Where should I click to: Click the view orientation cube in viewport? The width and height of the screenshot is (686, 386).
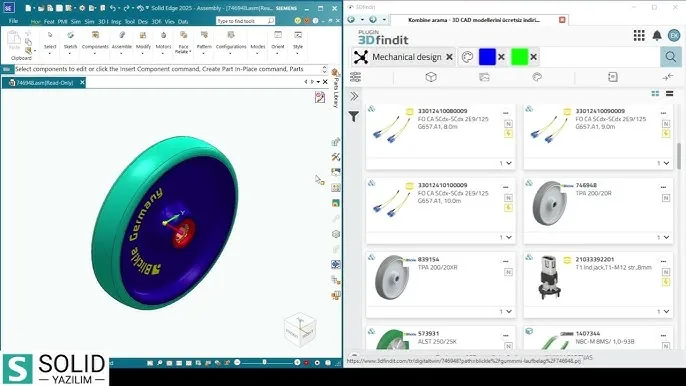(x=300, y=329)
